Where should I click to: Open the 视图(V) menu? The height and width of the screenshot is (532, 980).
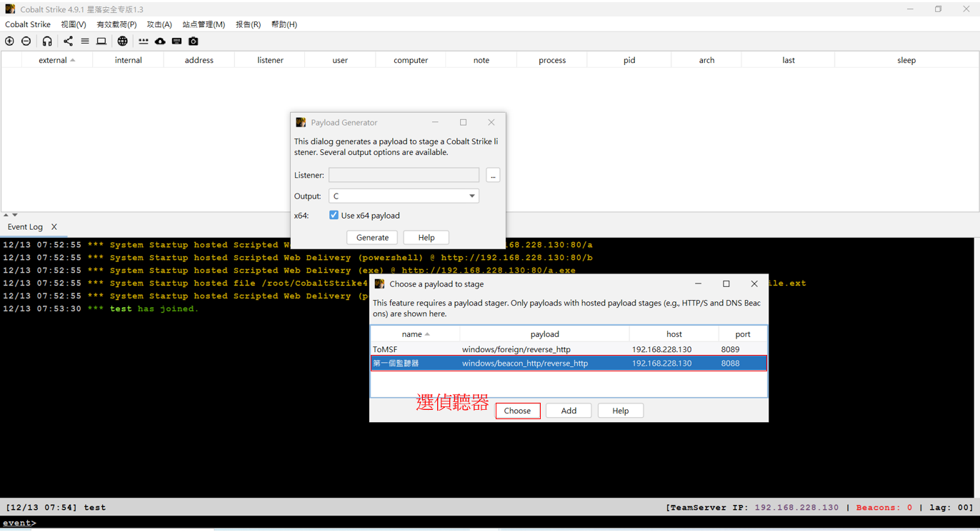coord(74,24)
